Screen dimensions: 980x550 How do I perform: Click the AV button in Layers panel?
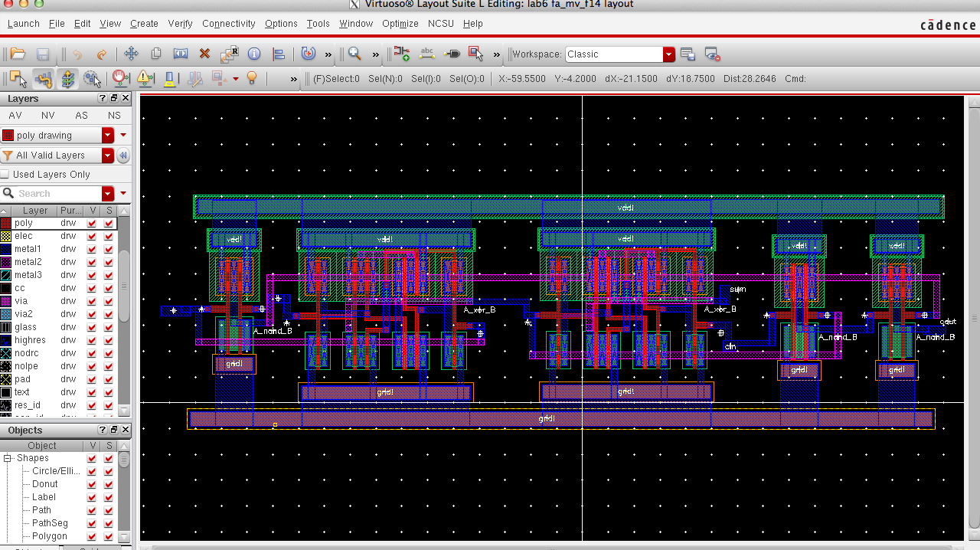click(x=15, y=115)
